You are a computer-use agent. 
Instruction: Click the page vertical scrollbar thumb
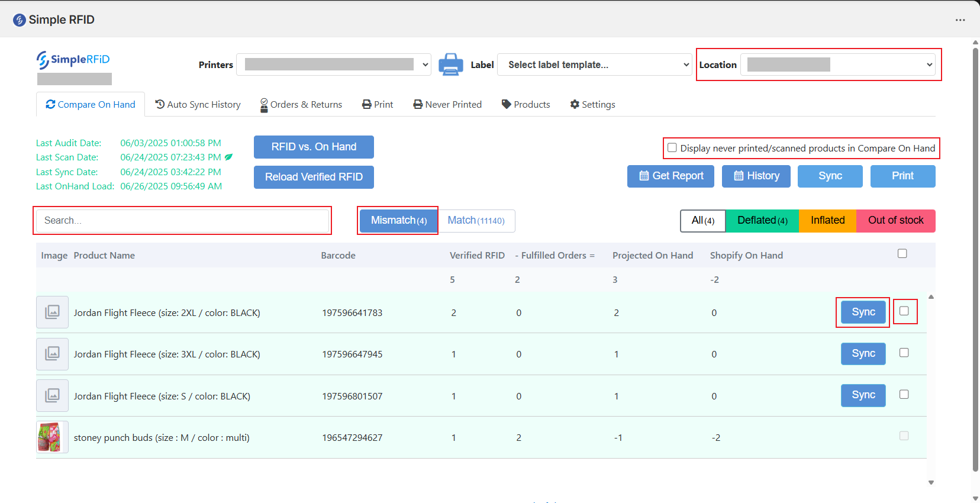click(x=975, y=259)
